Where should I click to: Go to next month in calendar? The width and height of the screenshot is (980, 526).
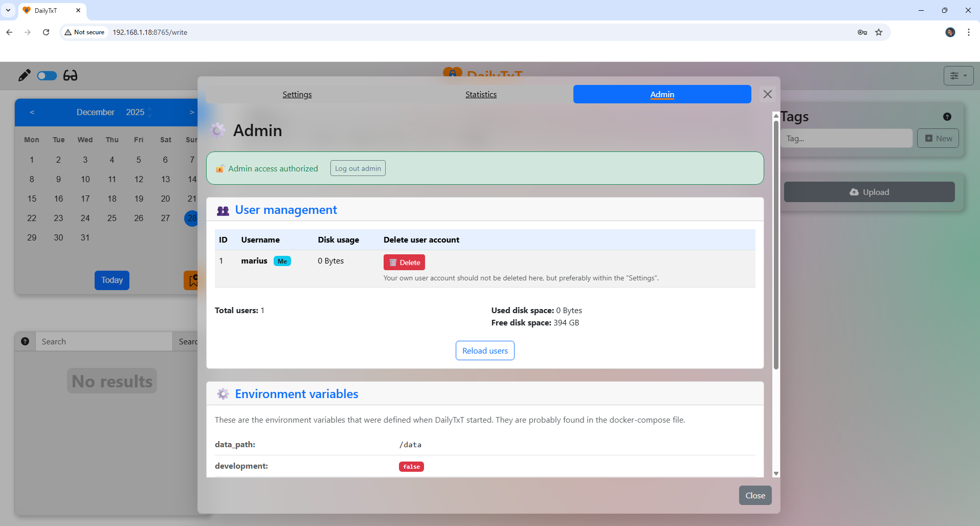tap(192, 112)
